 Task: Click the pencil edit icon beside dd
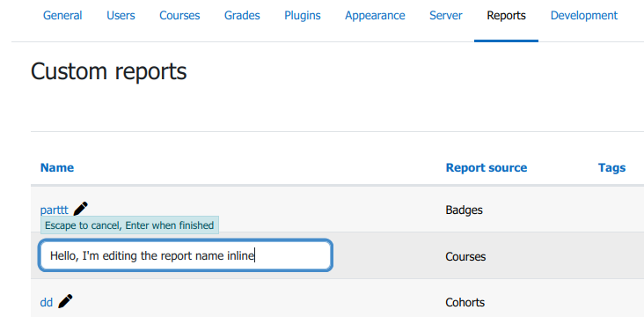[65, 301]
